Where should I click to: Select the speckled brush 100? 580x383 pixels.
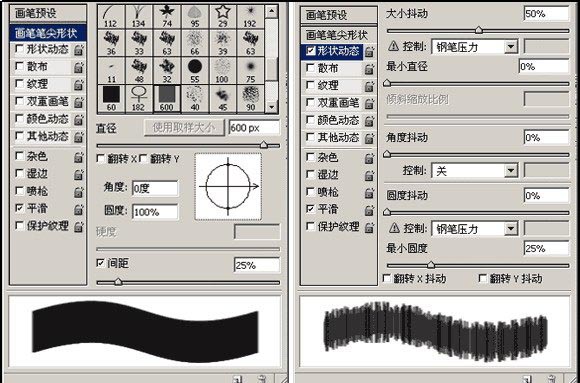223,71
